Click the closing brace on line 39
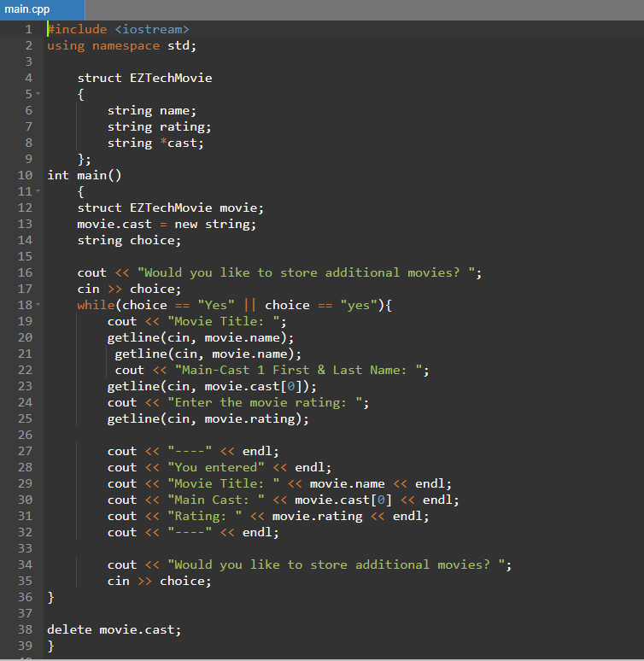The height and width of the screenshot is (661, 644). [50, 646]
